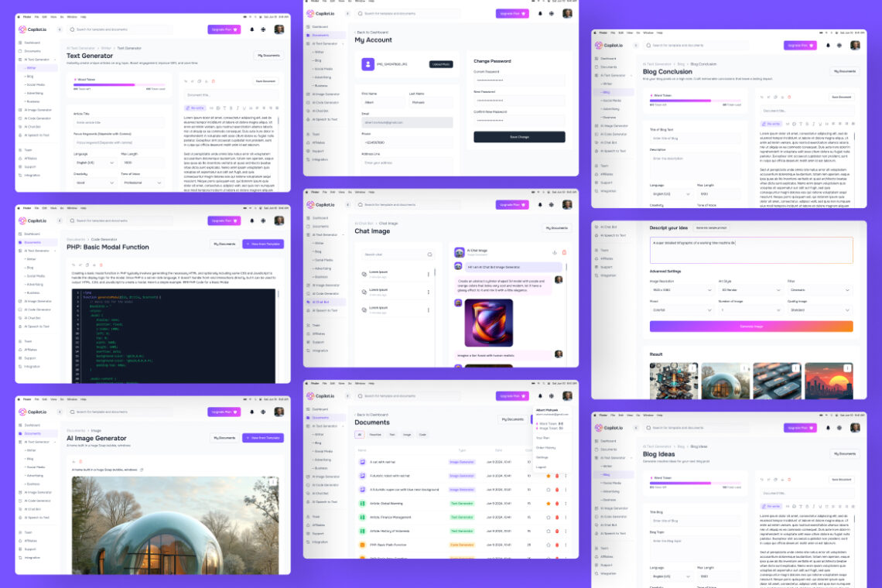The height and width of the screenshot is (588, 882).
Task: Click the globe icon in PHP Basic Modal Function window
Action: (263, 220)
